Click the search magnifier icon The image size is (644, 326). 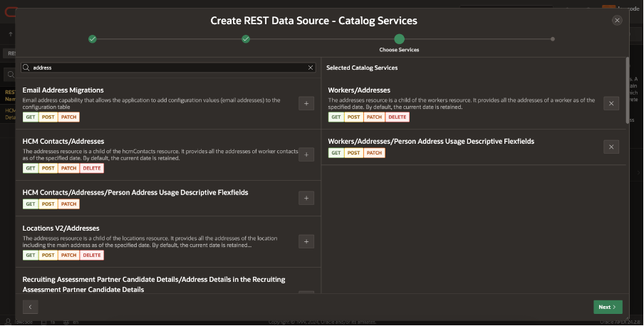26,68
